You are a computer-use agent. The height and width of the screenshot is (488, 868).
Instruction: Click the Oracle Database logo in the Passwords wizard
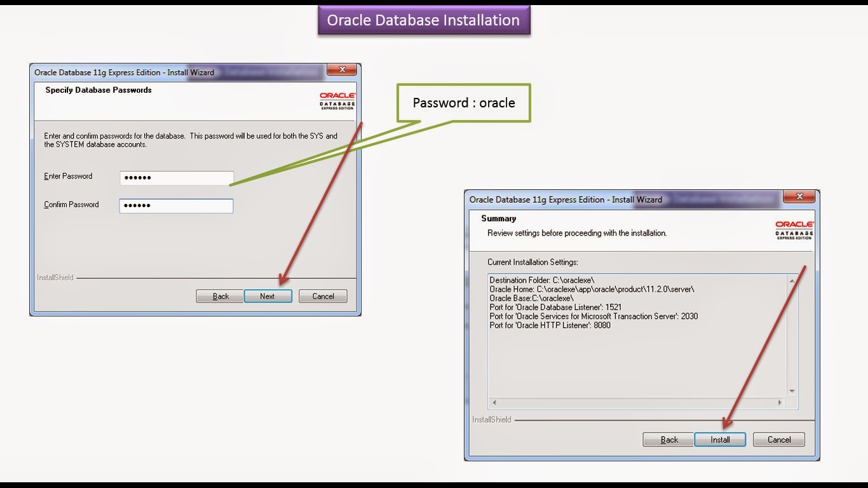click(337, 100)
